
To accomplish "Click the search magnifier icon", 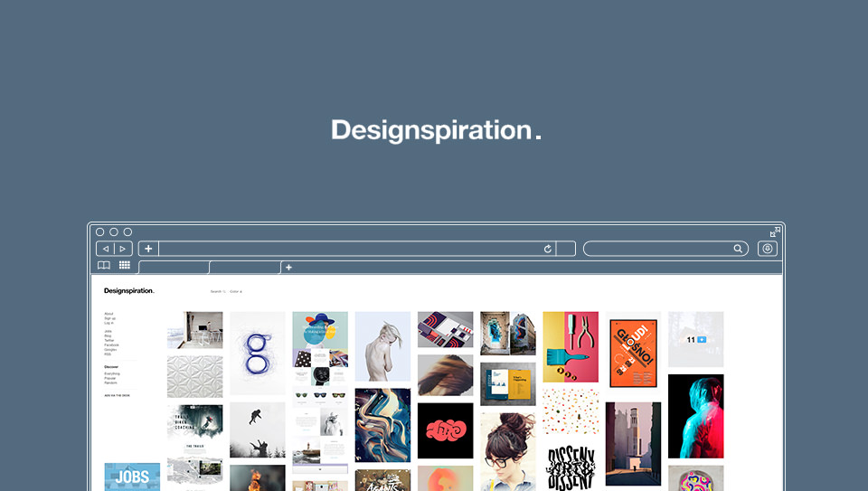I will tap(738, 249).
